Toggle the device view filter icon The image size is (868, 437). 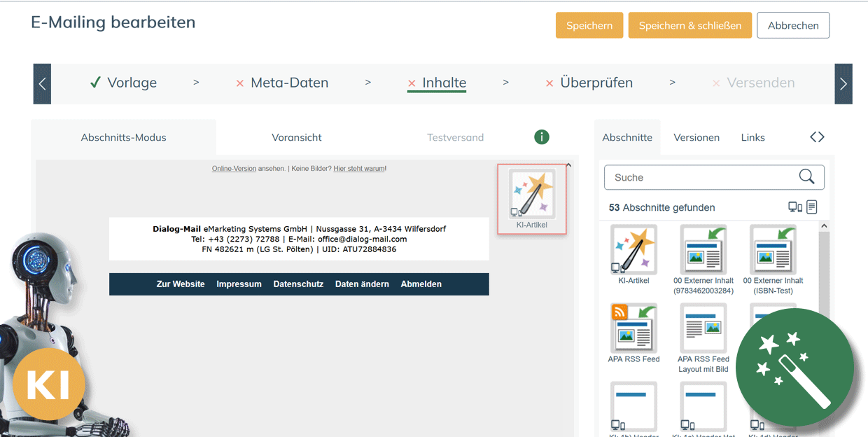click(794, 207)
